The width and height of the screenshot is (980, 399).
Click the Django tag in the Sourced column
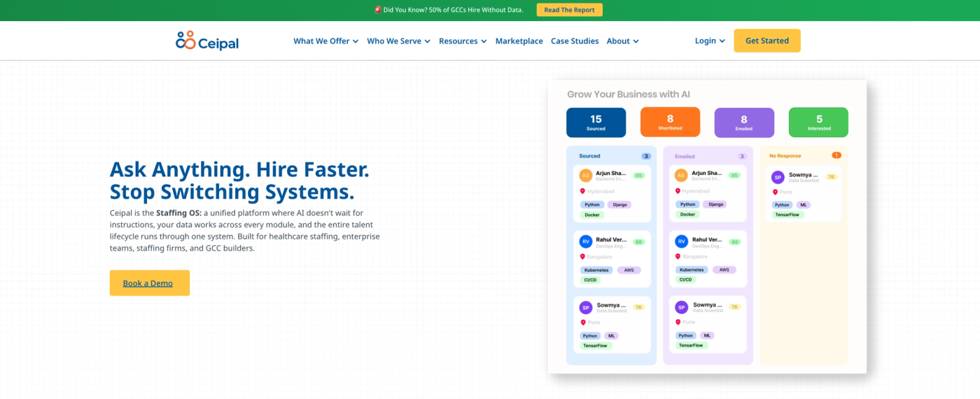(x=619, y=204)
